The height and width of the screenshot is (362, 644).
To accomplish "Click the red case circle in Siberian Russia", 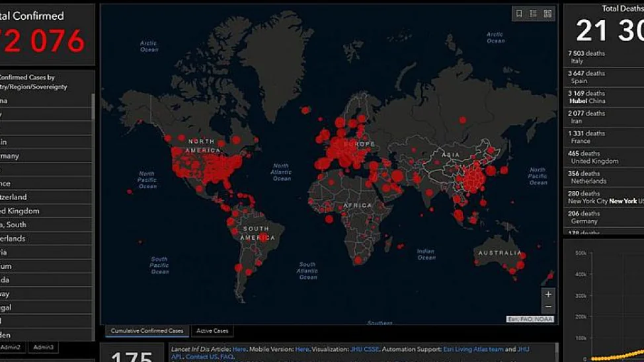I will (463, 120).
